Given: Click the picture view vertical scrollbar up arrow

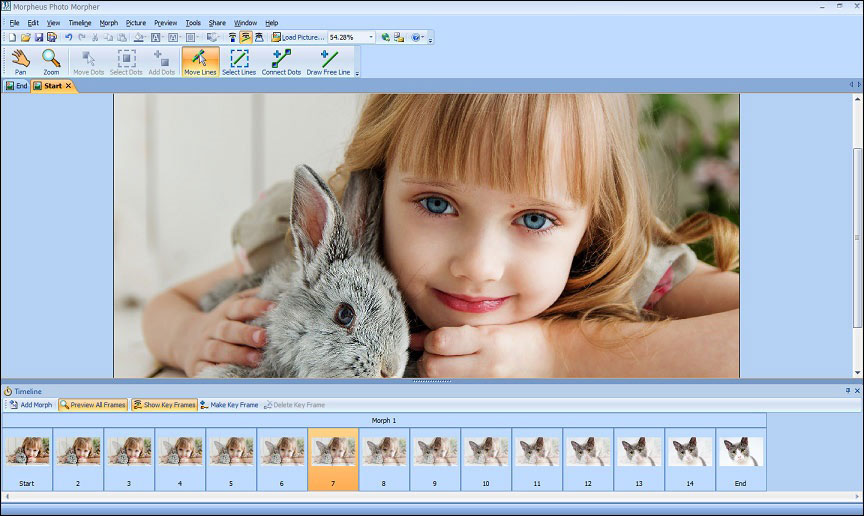Looking at the screenshot, I should pos(857,99).
